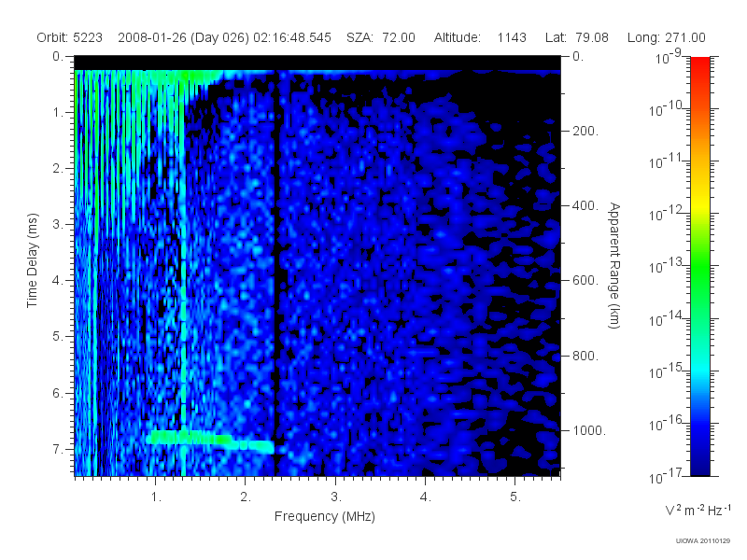Click the 10⁻¹⁰ colorbar tick label
Image resolution: width=747 pixels, height=560 pixels.
click(667, 109)
